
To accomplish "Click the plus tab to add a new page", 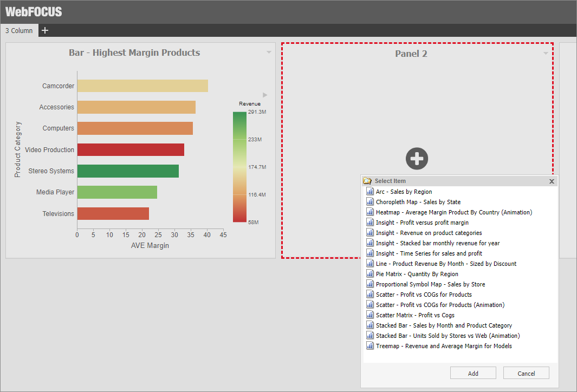I will click(x=45, y=30).
